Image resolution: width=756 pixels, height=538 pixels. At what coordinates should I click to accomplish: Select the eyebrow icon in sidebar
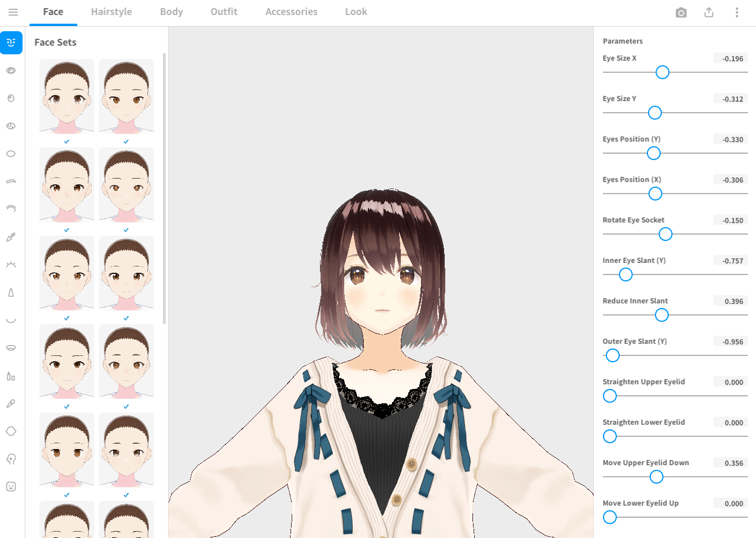click(x=11, y=181)
